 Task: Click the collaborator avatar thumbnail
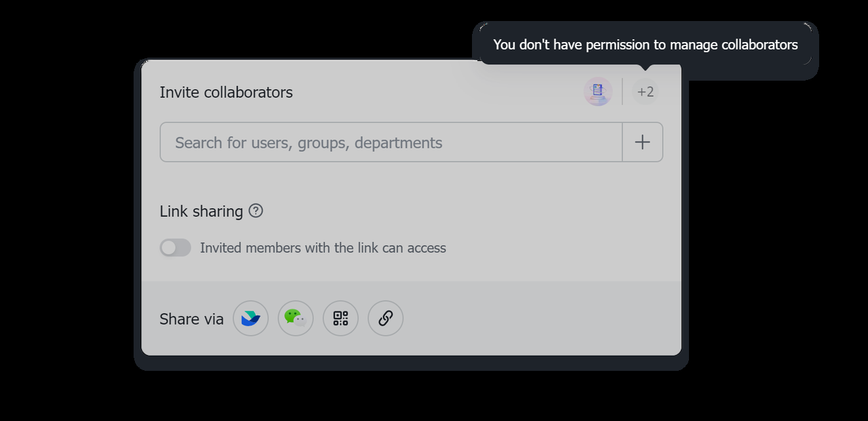pos(597,92)
